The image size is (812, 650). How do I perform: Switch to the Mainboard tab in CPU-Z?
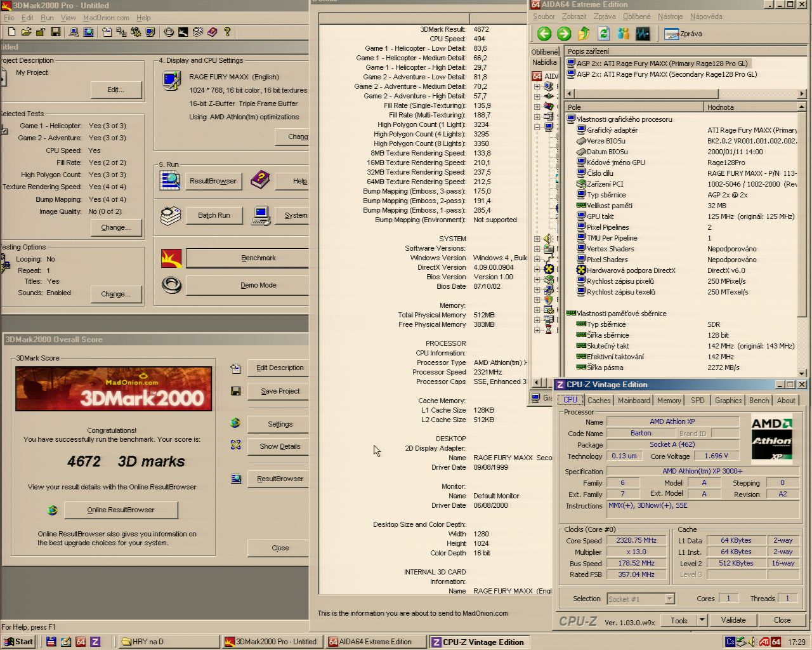pyautogui.click(x=634, y=401)
